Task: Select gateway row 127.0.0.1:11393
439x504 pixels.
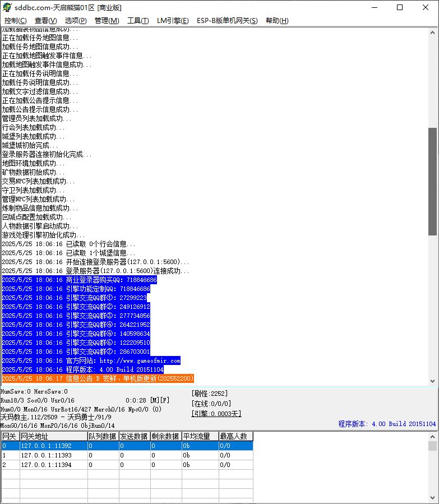Action: click(127, 455)
